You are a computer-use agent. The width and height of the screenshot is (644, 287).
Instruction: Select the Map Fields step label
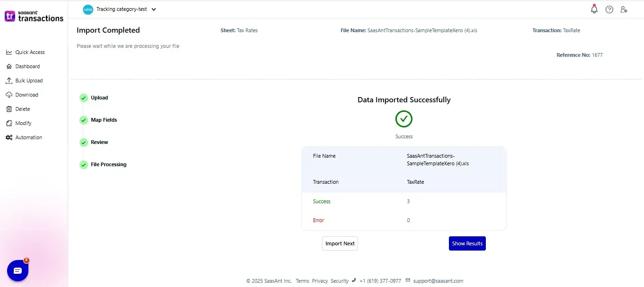point(104,120)
